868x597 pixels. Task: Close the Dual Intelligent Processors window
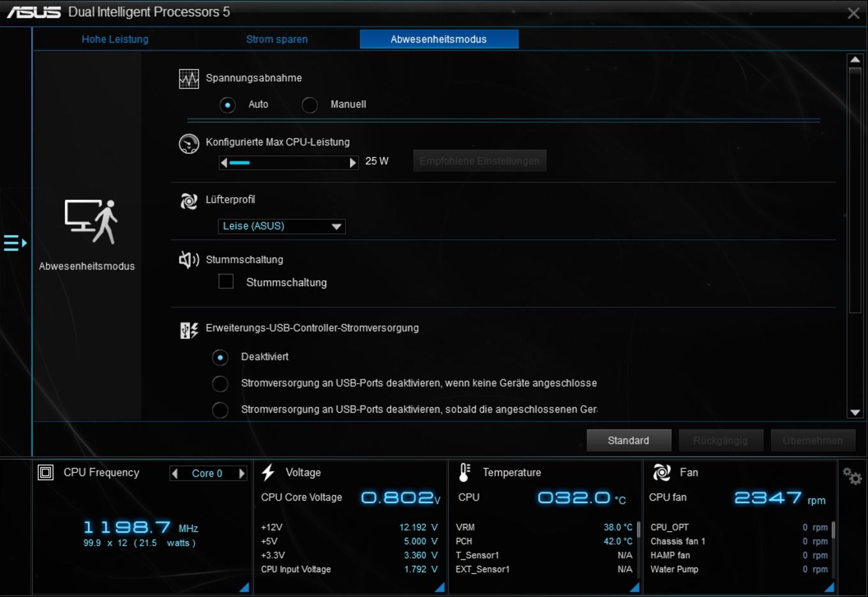[853, 13]
